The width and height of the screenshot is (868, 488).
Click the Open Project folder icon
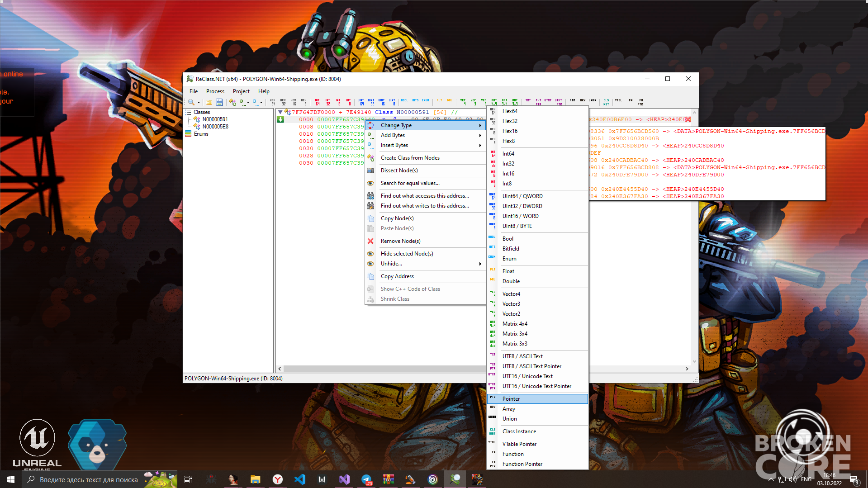209,102
